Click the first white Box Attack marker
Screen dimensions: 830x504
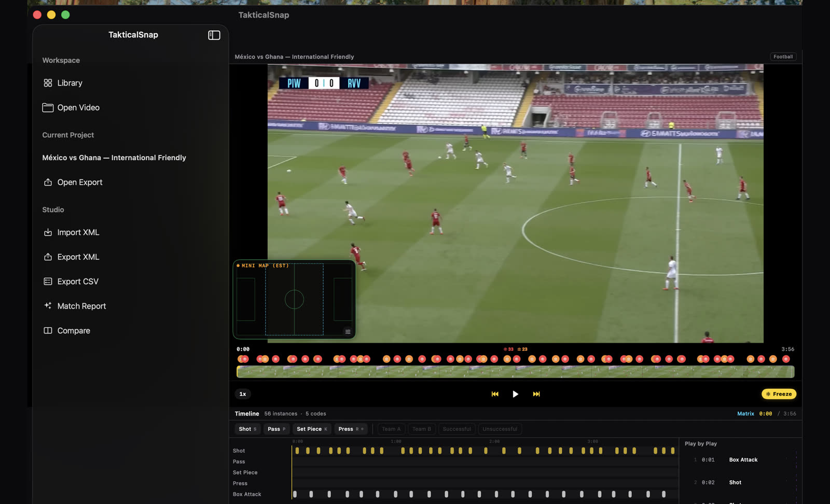pos(295,494)
